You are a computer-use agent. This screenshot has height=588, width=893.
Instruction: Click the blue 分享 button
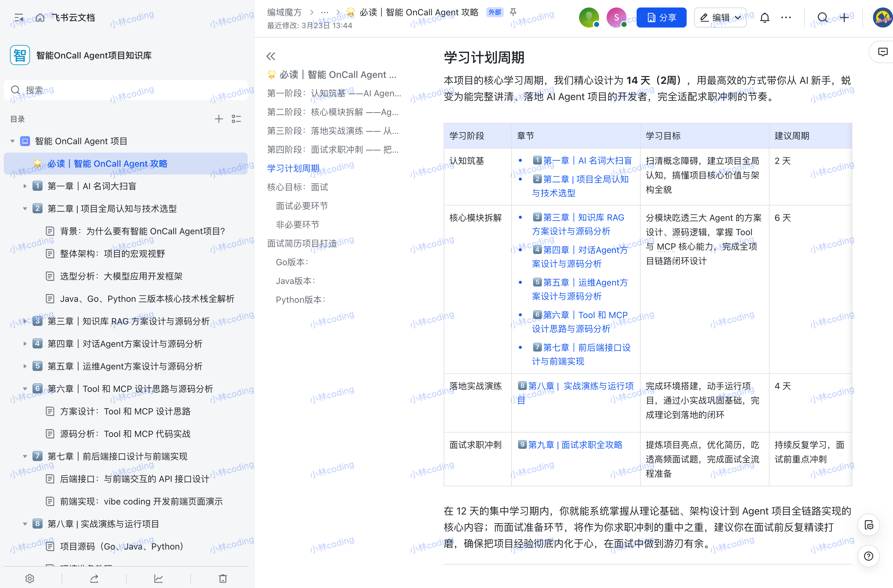661,18
